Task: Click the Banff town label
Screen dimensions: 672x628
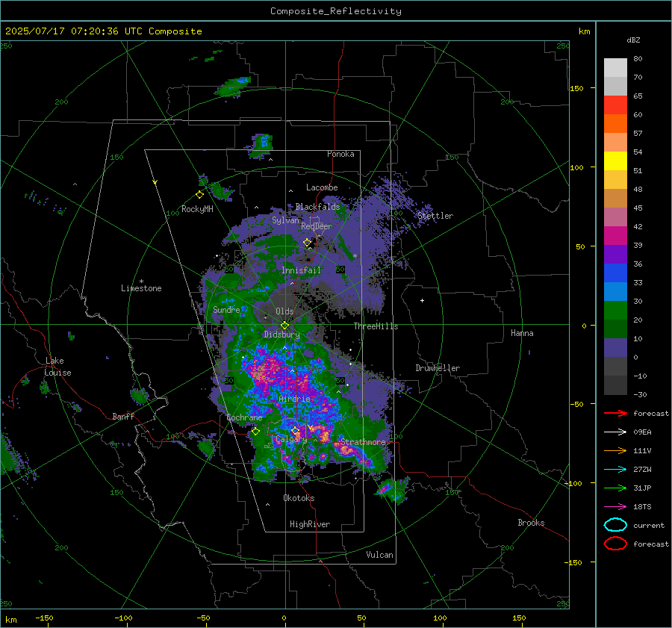Action: [123, 416]
